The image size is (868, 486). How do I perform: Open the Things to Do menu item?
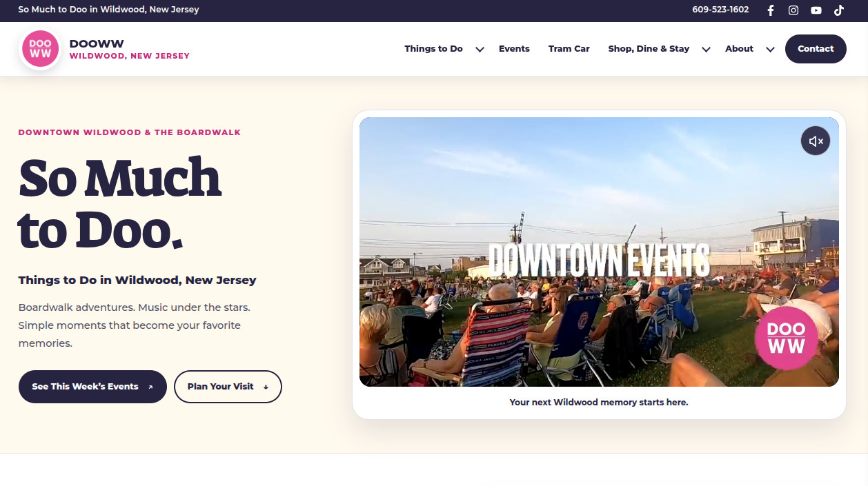click(433, 49)
